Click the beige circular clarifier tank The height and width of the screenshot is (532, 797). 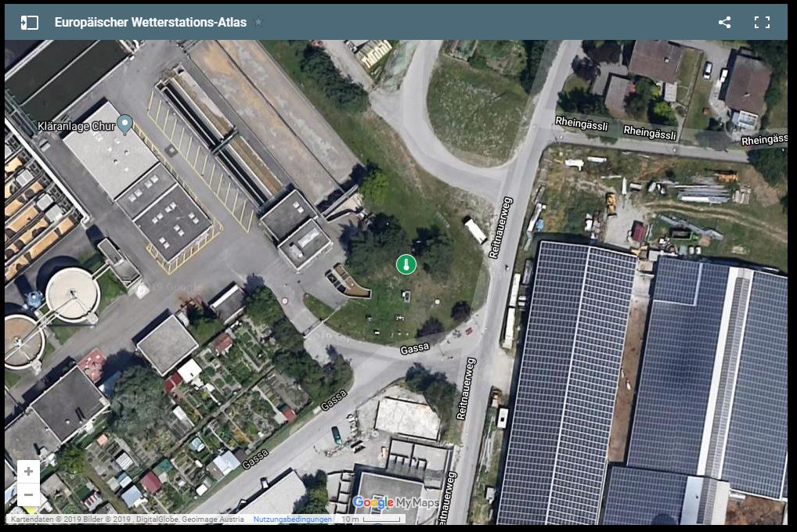coord(72,294)
